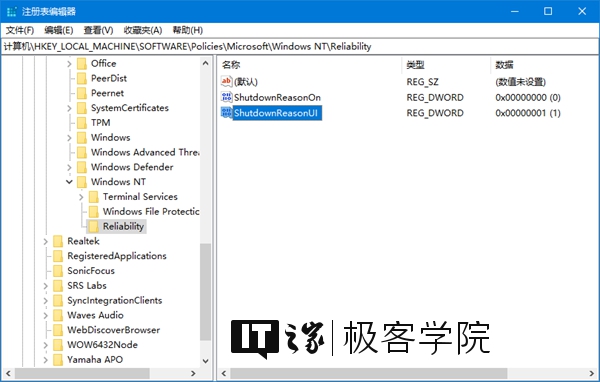Click the 0x00000001 (1) data cell
This screenshot has height=382, width=600.
[528, 113]
